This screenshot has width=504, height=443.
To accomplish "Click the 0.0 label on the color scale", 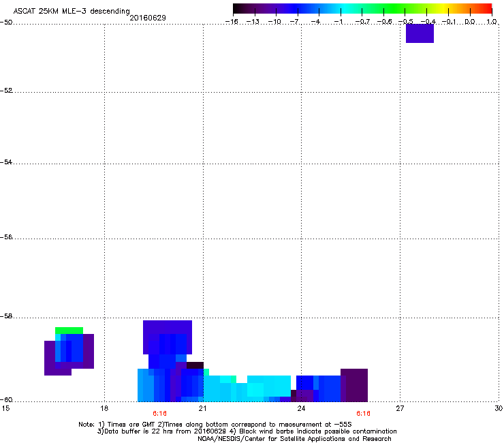I will pyautogui.click(x=470, y=22).
